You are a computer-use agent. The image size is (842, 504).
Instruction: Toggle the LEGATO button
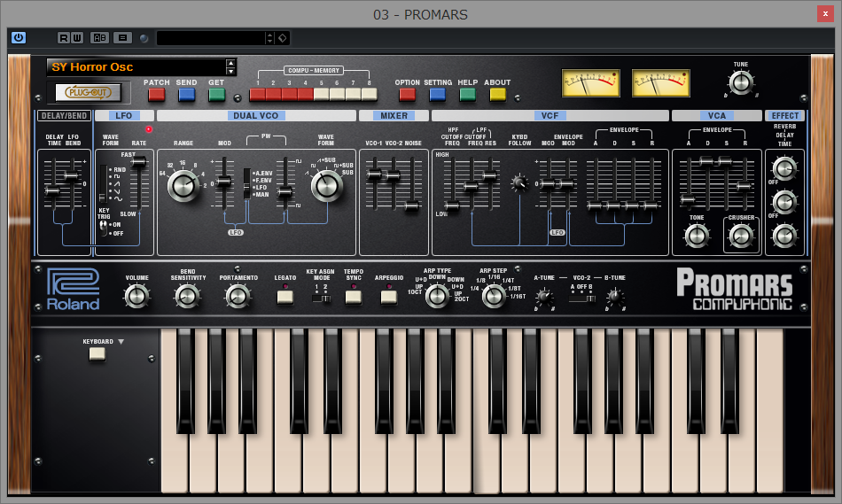tap(285, 297)
